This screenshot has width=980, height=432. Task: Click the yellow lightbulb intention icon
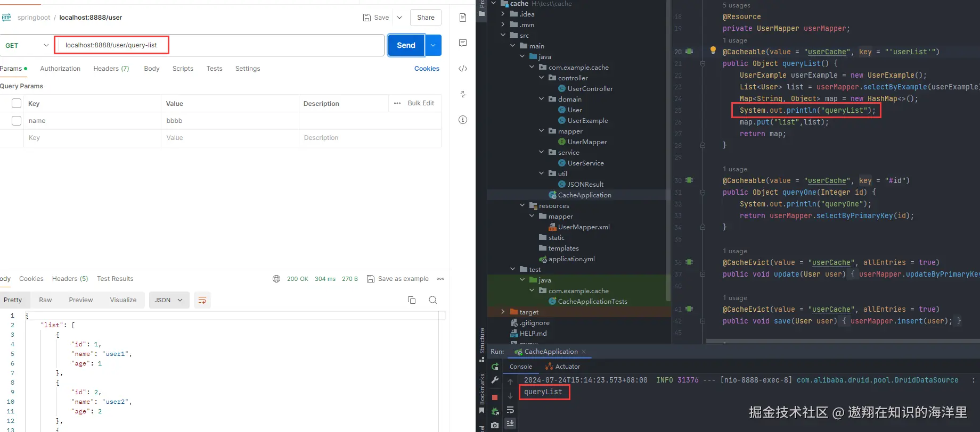[x=713, y=50]
